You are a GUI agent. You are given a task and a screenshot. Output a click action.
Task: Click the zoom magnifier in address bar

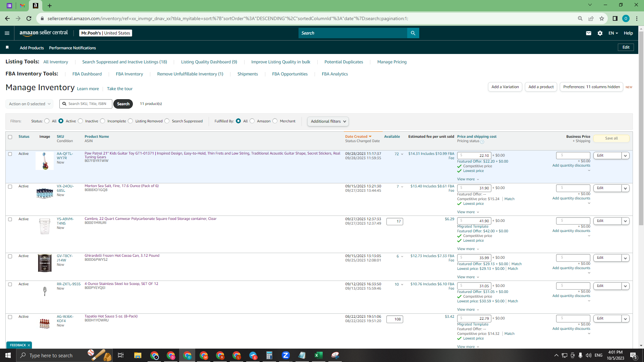[x=580, y=18]
